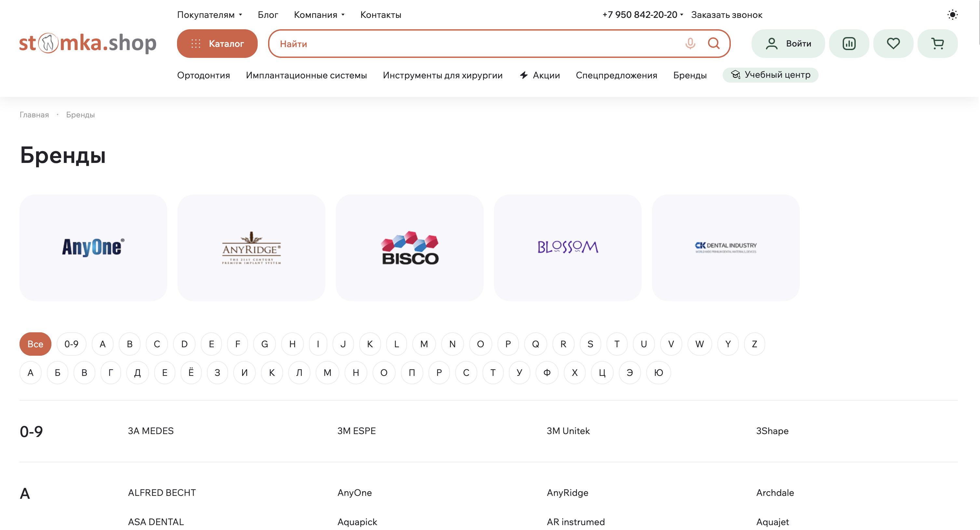Click the magnifier search icon
This screenshot has width=980, height=530.
pyautogui.click(x=714, y=43)
